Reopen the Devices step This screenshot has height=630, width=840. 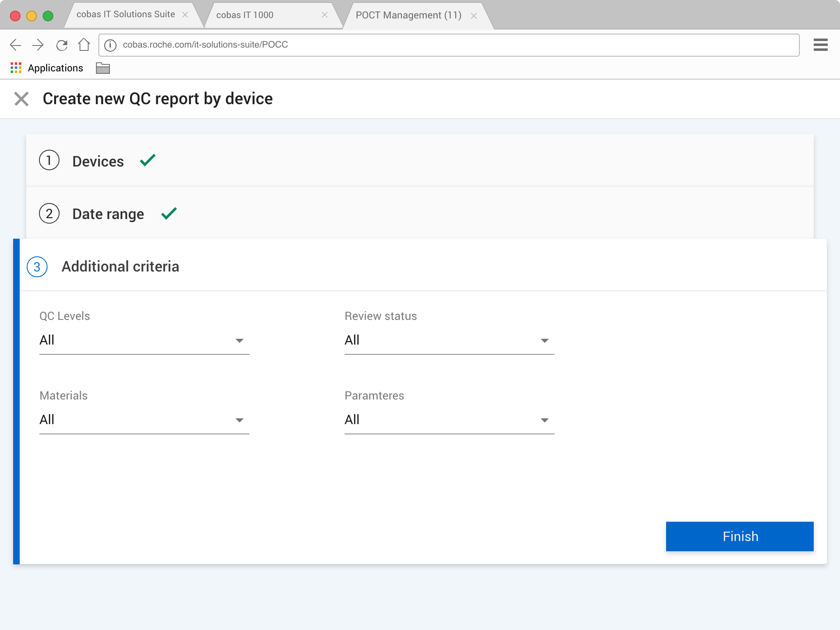[98, 161]
